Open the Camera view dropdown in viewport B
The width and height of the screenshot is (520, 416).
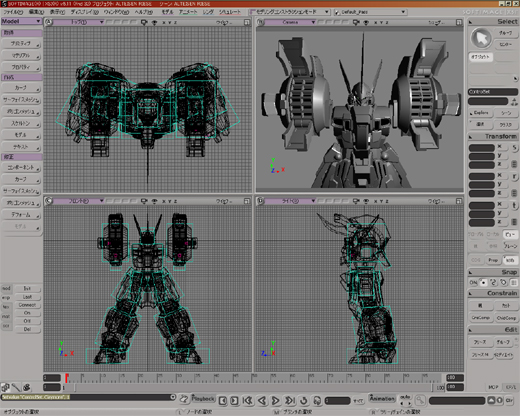coord(290,22)
